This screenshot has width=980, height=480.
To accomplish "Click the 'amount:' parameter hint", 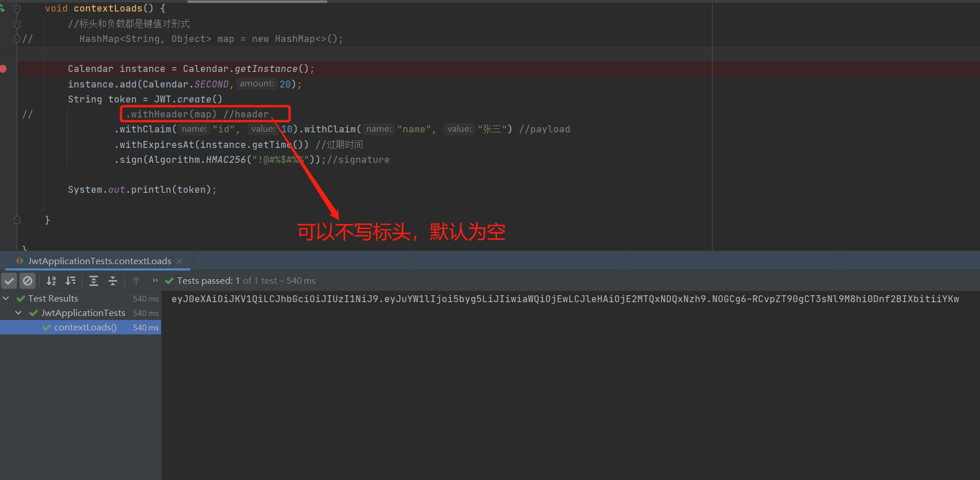I will tap(257, 83).
